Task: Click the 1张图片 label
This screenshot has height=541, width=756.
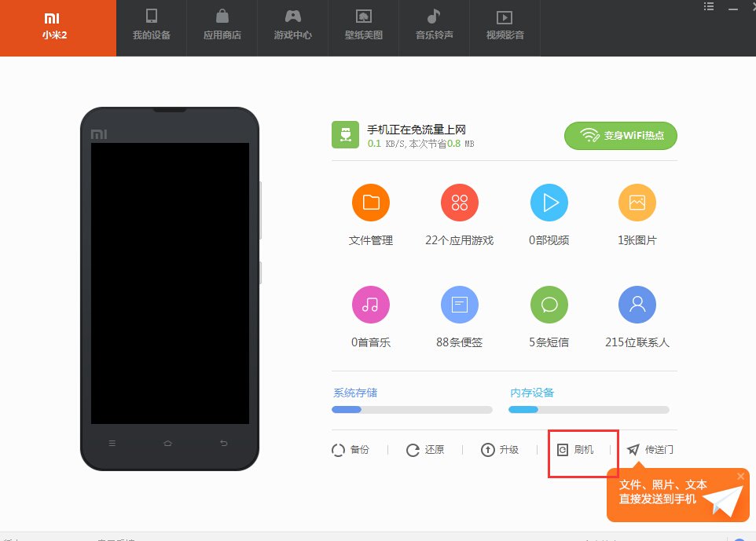Action: [x=637, y=240]
